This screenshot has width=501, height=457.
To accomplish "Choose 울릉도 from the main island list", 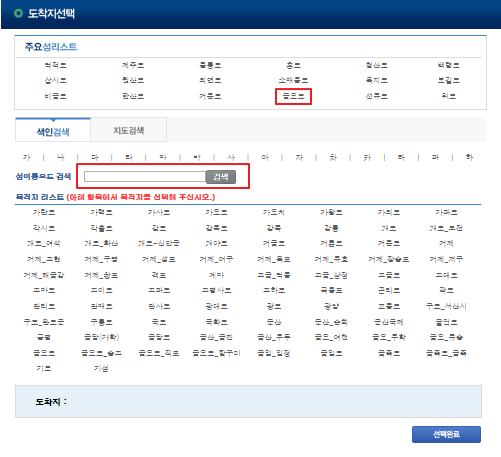I will [x=210, y=65].
